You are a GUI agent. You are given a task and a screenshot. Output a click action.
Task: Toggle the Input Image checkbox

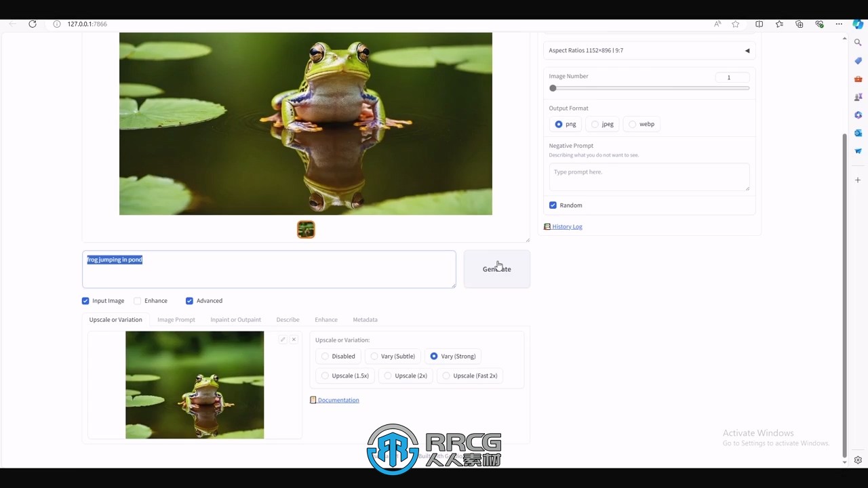[x=85, y=301]
